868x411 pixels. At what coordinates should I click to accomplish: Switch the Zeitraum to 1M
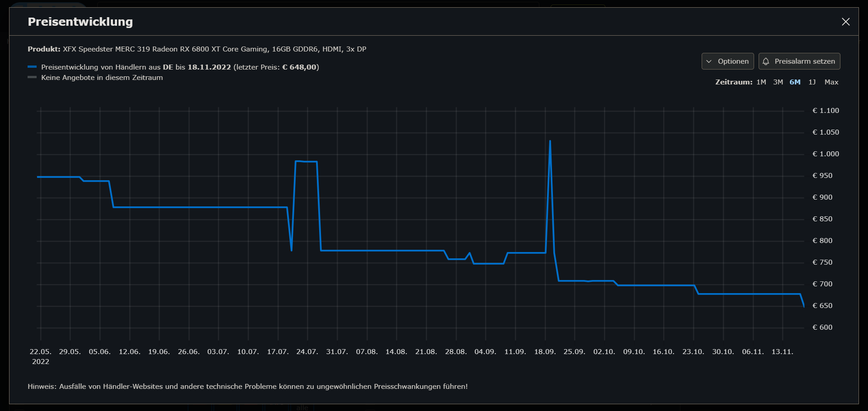[x=761, y=82]
